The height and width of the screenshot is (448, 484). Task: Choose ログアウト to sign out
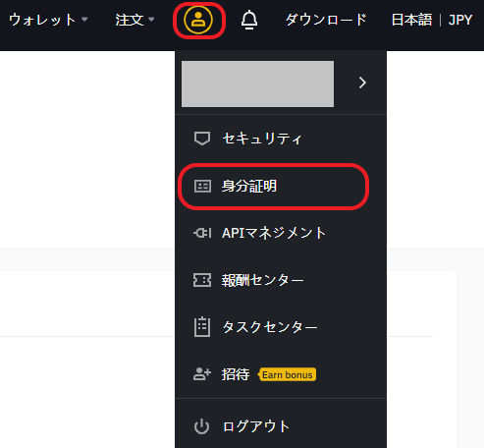coord(281,426)
